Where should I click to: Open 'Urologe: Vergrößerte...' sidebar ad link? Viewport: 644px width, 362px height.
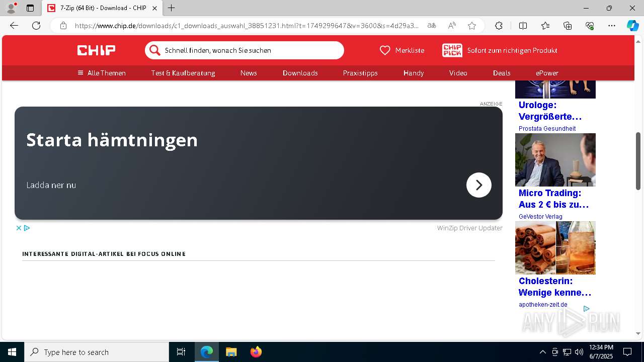point(550,111)
